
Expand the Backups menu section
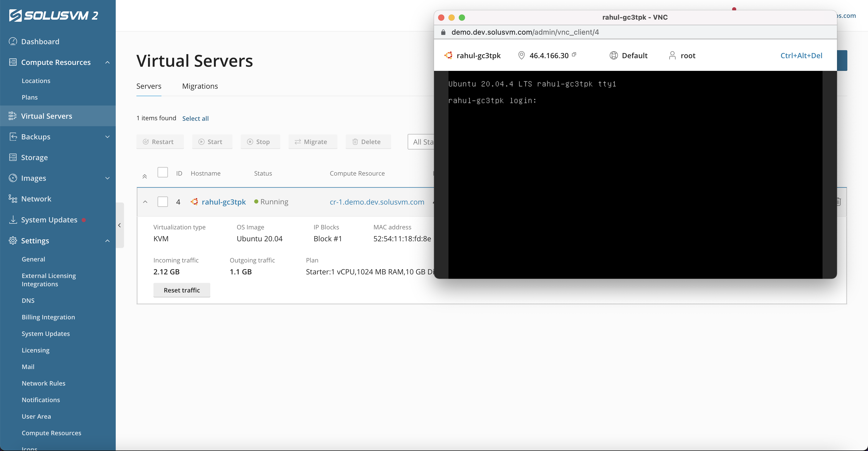point(107,137)
